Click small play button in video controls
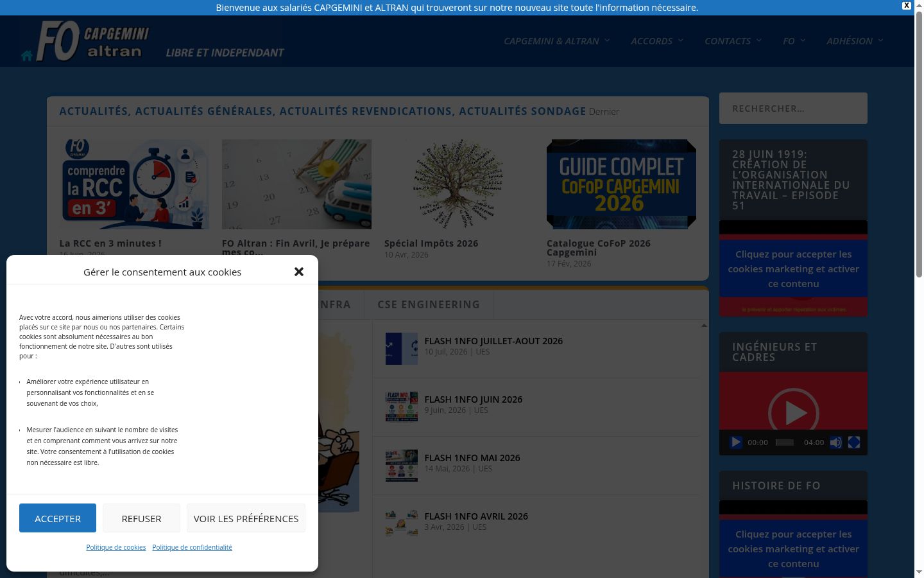Viewport: 924px width, 578px height. pyautogui.click(x=735, y=442)
